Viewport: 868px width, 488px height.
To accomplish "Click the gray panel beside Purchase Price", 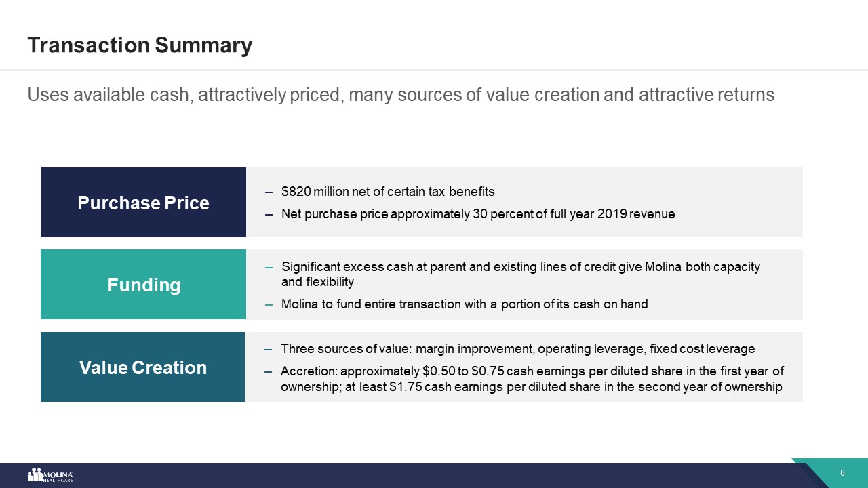I will tap(524, 202).
